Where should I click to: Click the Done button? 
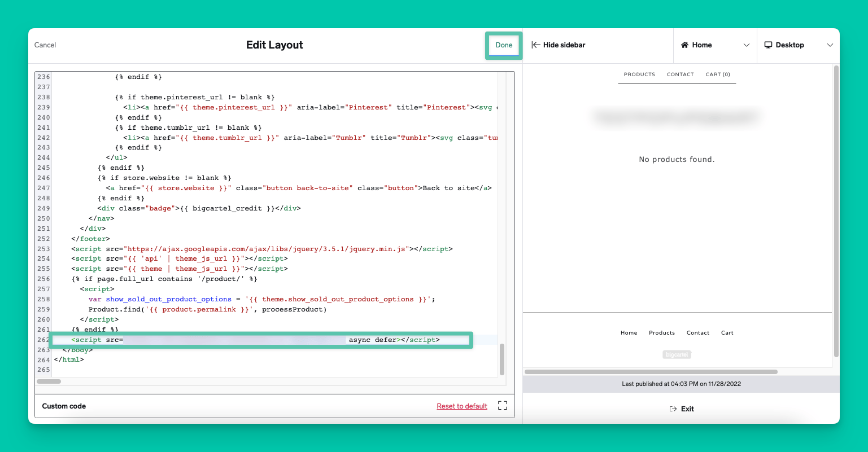(x=504, y=45)
